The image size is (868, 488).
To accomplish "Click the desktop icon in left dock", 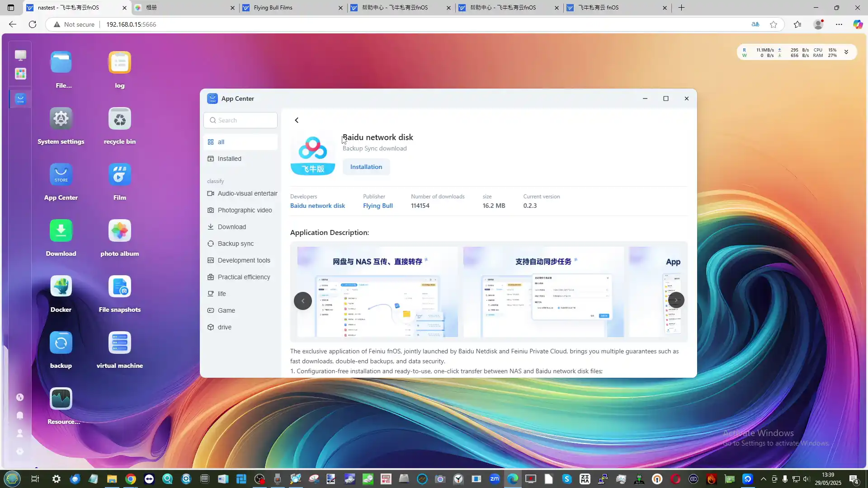I will tap(20, 55).
